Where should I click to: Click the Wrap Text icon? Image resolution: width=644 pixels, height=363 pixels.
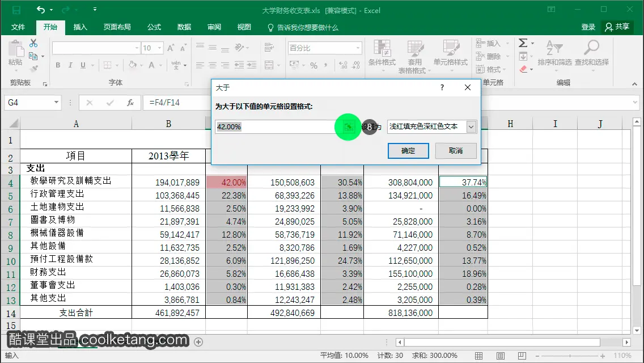tap(269, 48)
